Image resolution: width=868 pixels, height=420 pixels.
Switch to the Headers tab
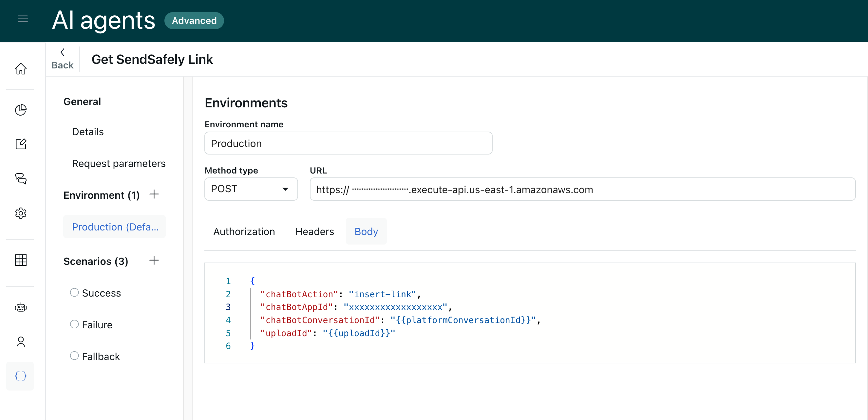coord(314,231)
